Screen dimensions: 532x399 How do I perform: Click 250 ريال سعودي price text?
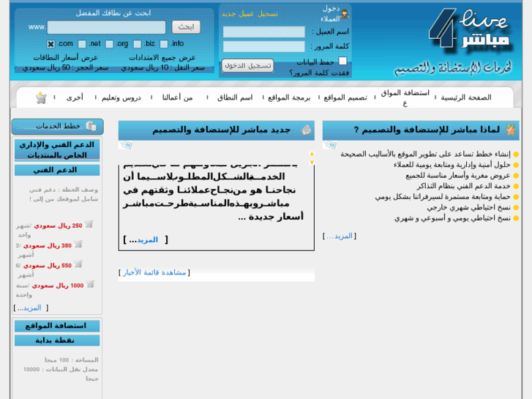59,225
